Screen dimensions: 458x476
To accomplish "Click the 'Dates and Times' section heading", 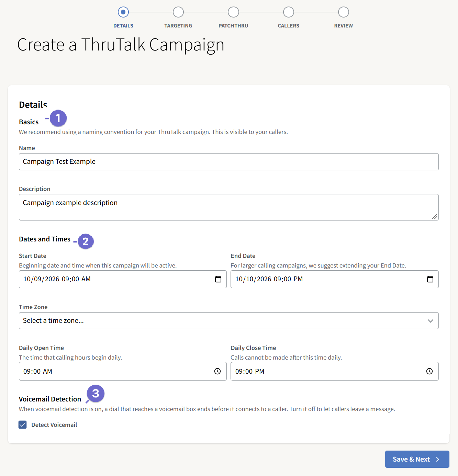I will (x=45, y=239).
